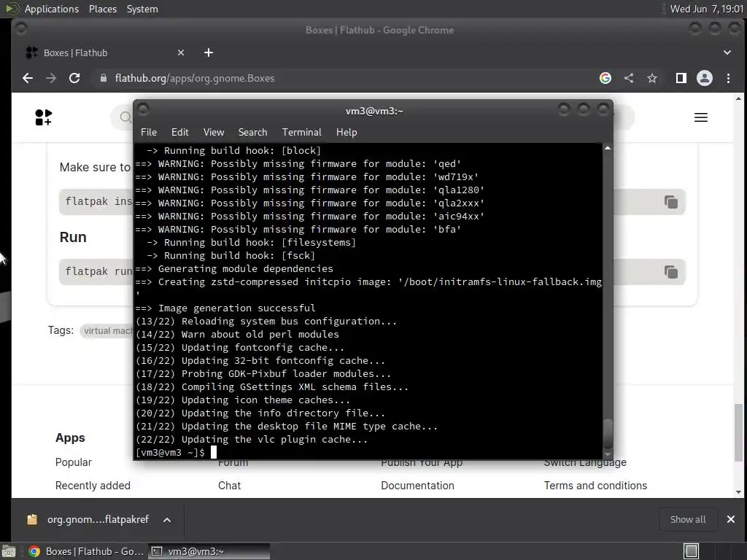Open the Flathub hamburger menu
Viewport: 747px width, 560px height.
tap(701, 117)
